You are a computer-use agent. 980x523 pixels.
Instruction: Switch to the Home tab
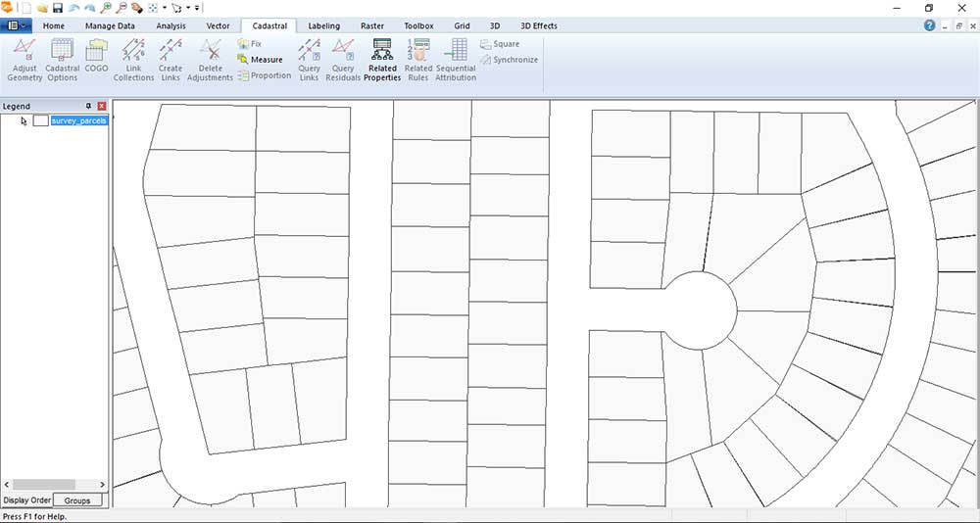[x=54, y=25]
